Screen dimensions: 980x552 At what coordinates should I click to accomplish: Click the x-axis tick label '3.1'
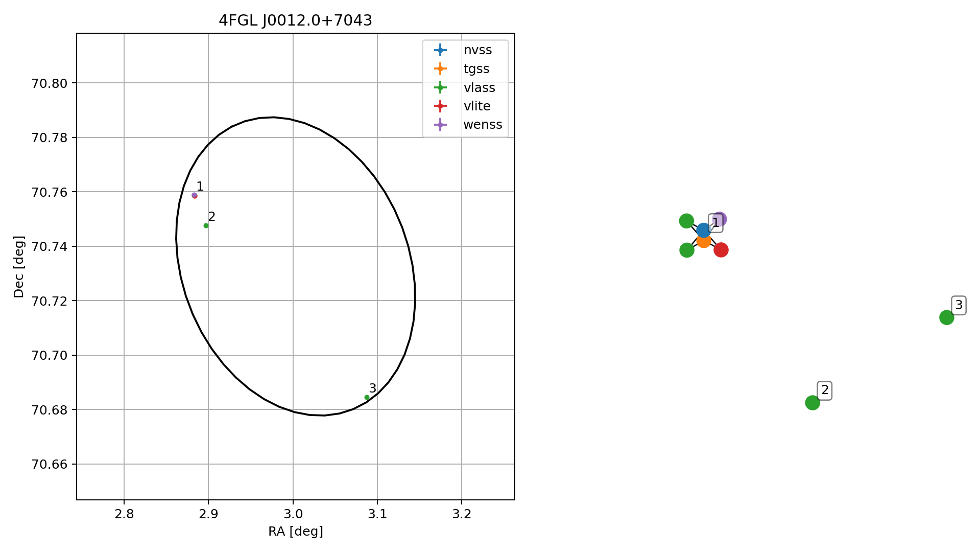point(377,514)
